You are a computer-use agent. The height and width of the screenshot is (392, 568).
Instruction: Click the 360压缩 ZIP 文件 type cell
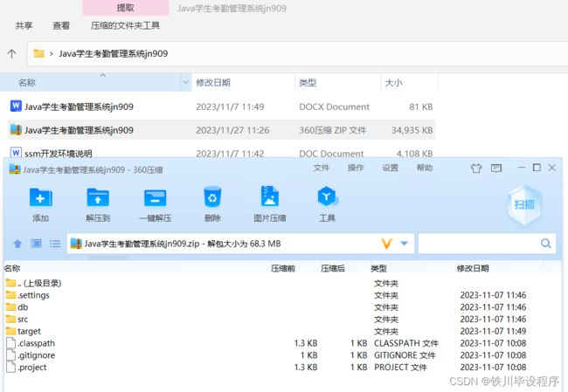coord(333,130)
